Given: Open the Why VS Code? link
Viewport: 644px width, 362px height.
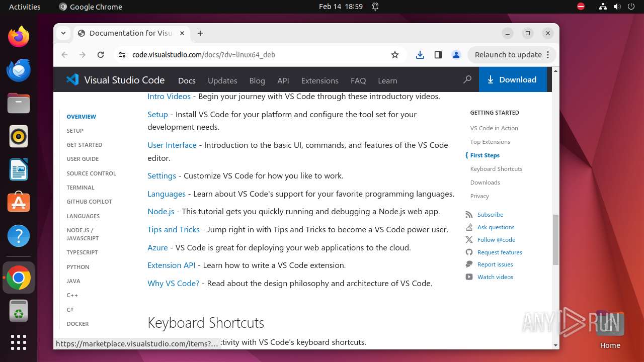Looking at the screenshot, I should tap(174, 283).
